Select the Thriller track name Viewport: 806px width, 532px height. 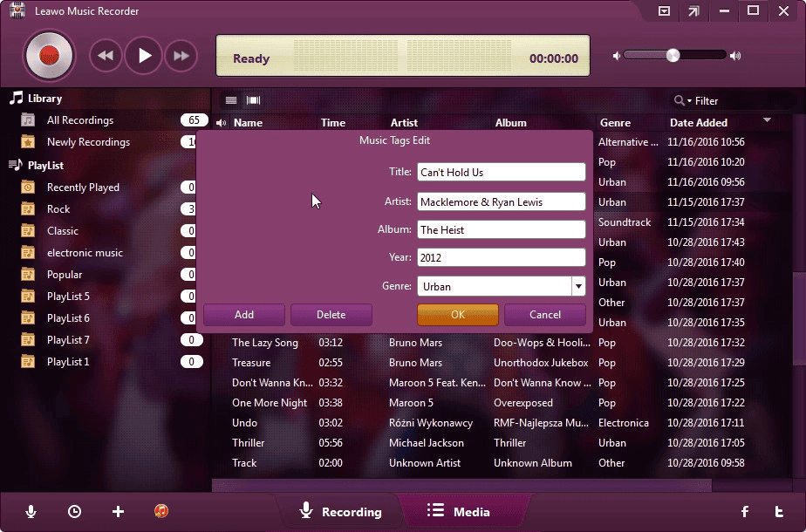(x=249, y=442)
